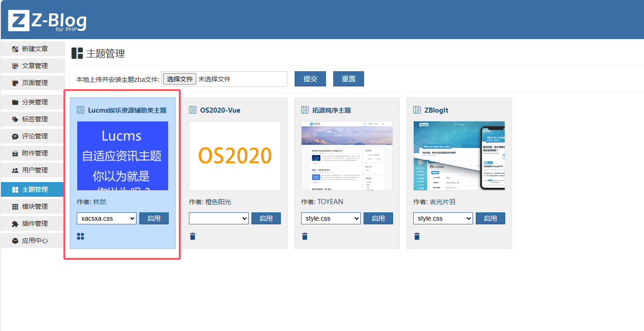Open the xacsxa.css style dropdown for Lucms

107,218
